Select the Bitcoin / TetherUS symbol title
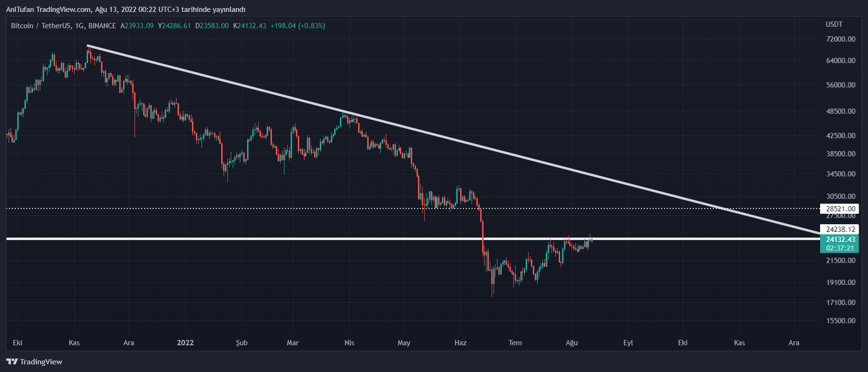This screenshot has width=868, height=372. pyautogui.click(x=63, y=26)
